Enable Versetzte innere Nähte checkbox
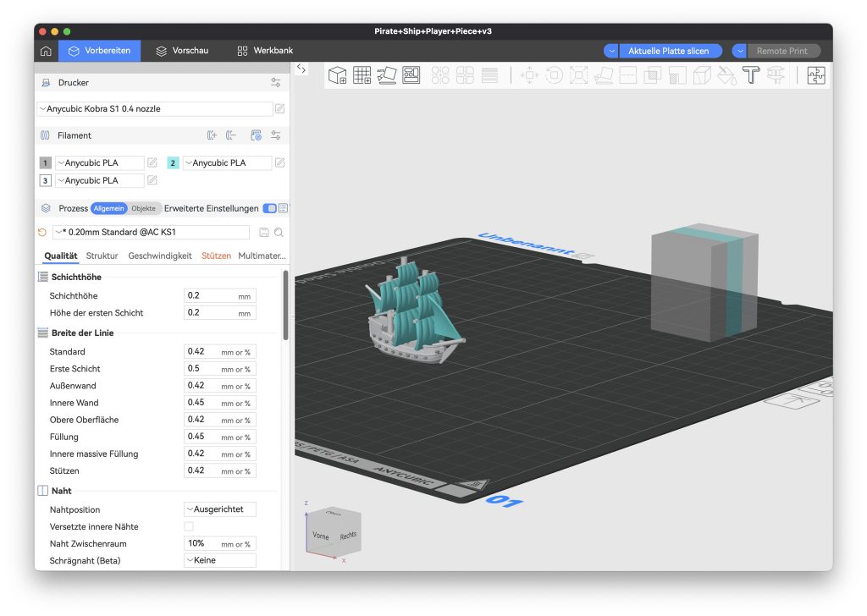 point(189,527)
